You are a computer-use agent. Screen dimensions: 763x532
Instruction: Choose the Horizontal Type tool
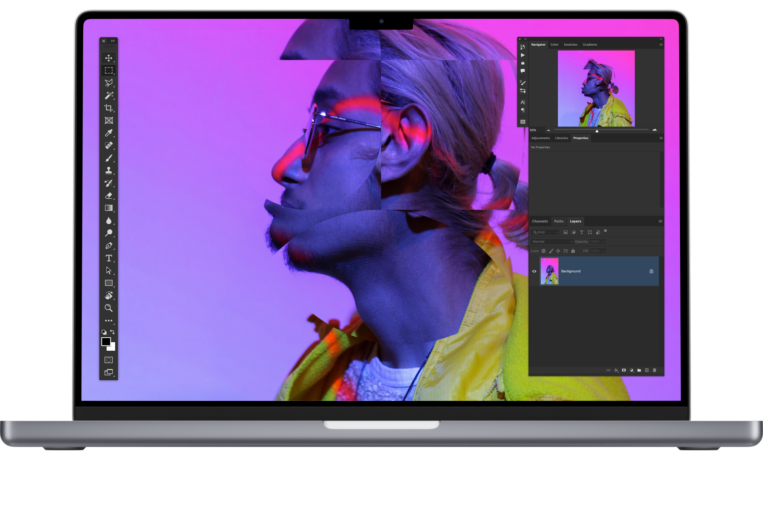[109, 258]
